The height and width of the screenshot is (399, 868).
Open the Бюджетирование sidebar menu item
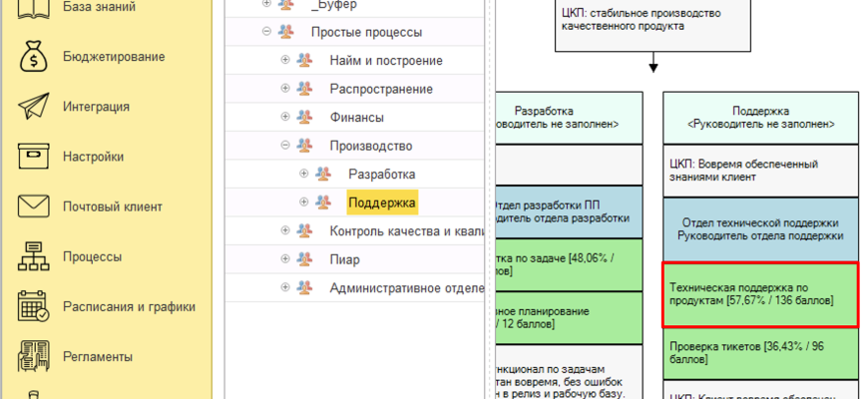114,57
